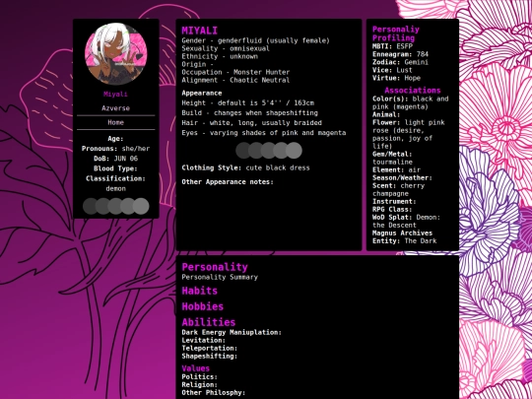
Task: Pick the lightest swatch under Eyes description
Action: 294,151
